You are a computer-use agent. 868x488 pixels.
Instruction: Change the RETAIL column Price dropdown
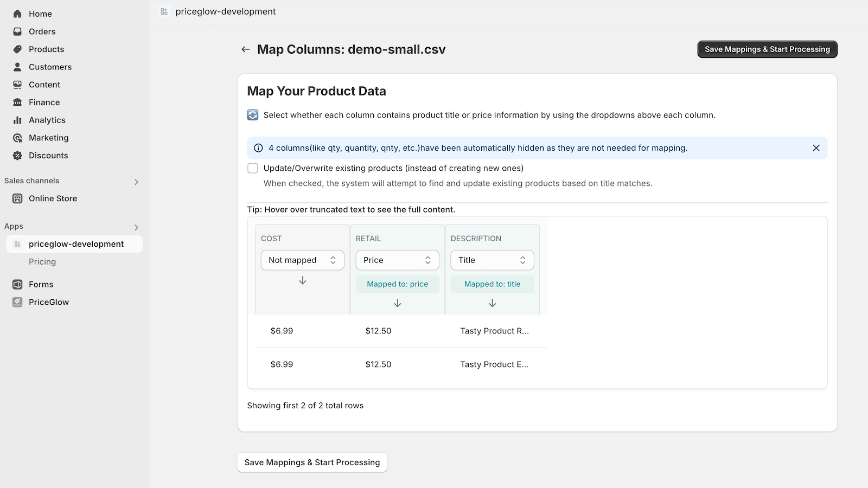[397, 260]
